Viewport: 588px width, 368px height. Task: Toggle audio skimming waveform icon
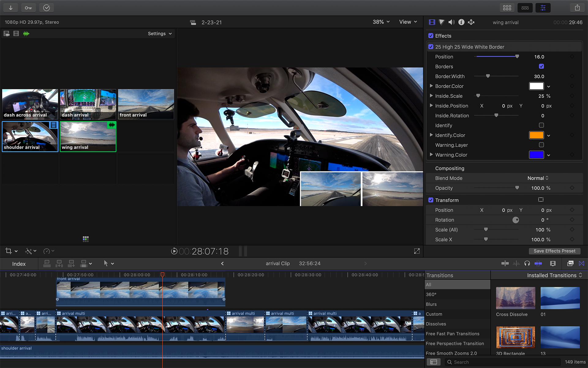pyautogui.click(x=516, y=263)
